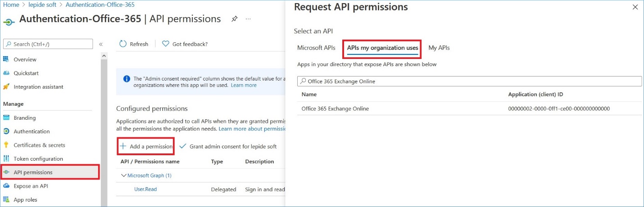Go to Home breadcrumb

tap(11, 4)
